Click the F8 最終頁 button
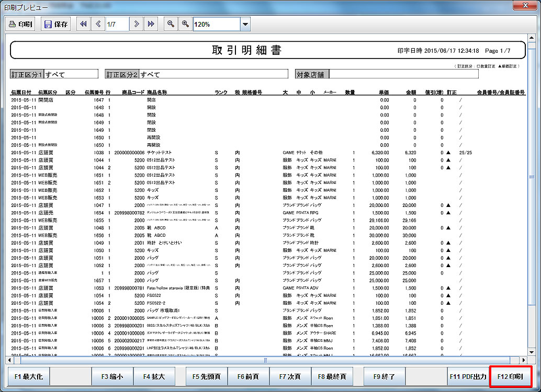The height and width of the screenshot is (392, 541). click(332, 376)
